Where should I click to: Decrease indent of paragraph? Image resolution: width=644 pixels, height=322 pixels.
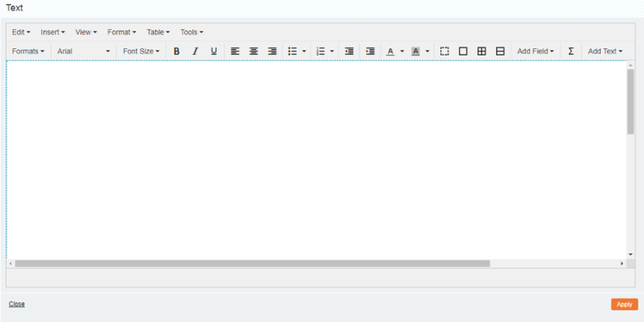point(349,52)
